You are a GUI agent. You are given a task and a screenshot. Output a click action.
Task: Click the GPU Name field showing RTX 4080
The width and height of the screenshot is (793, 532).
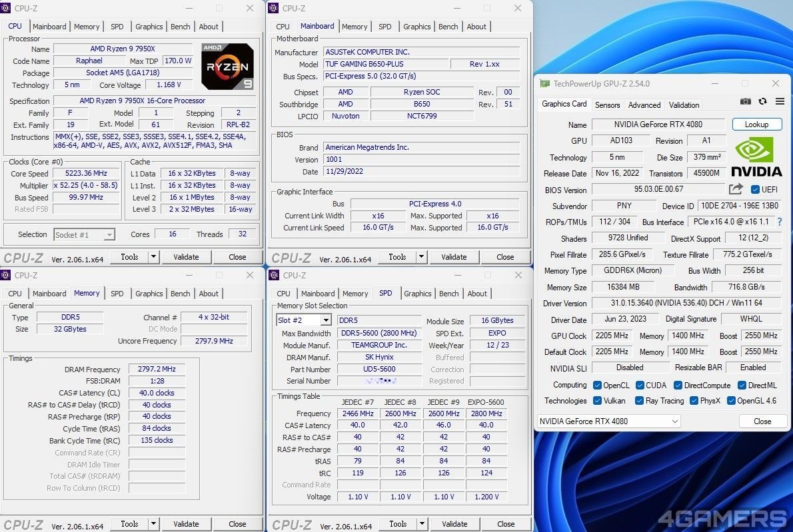pos(658,125)
